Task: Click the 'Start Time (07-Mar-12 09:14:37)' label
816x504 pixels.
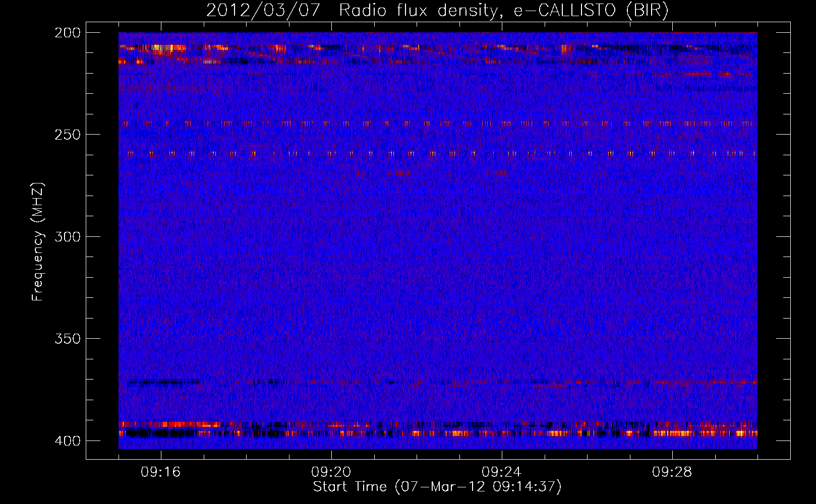Action: point(437,487)
